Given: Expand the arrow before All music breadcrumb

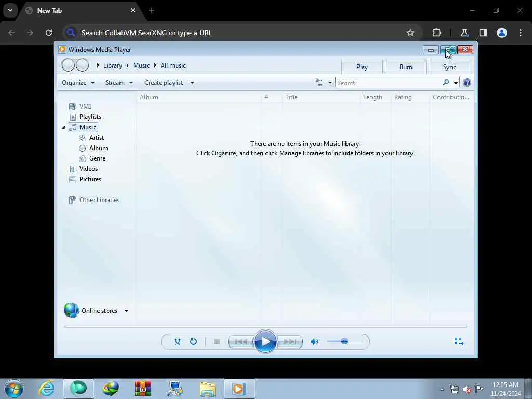Looking at the screenshot, I should click(x=155, y=65).
